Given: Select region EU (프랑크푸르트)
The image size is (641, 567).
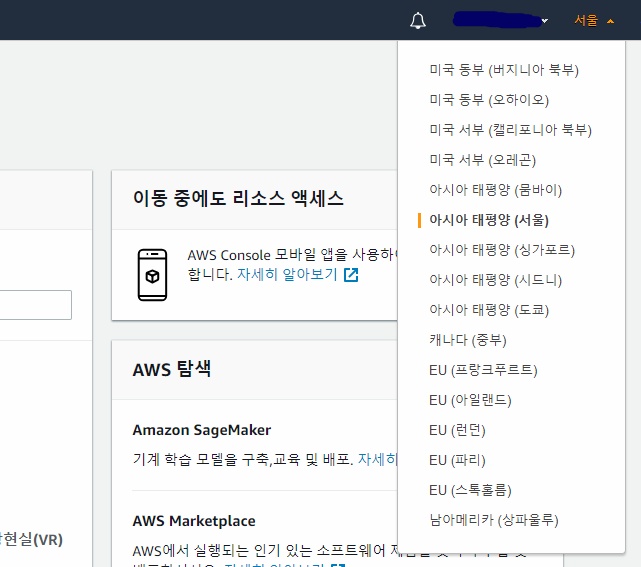Looking at the screenshot, I should tap(483, 370).
